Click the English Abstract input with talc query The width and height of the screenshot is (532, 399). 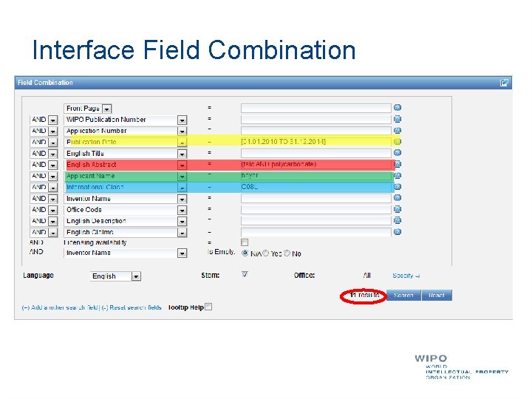pyautogui.click(x=316, y=165)
